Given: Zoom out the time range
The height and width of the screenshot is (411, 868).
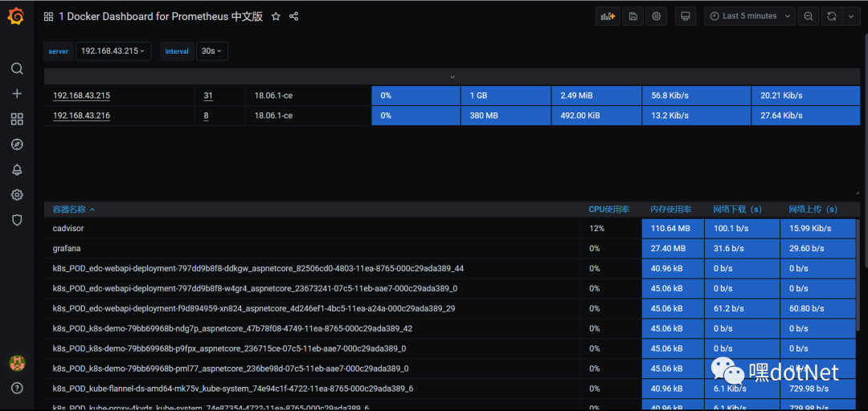Looking at the screenshot, I should (x=809, y=16).
